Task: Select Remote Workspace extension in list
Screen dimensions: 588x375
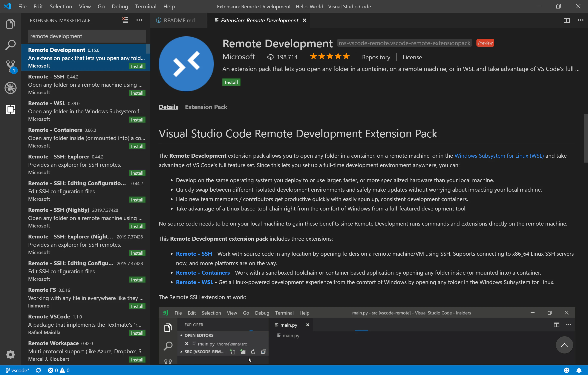Action: (x=86, y=350)
